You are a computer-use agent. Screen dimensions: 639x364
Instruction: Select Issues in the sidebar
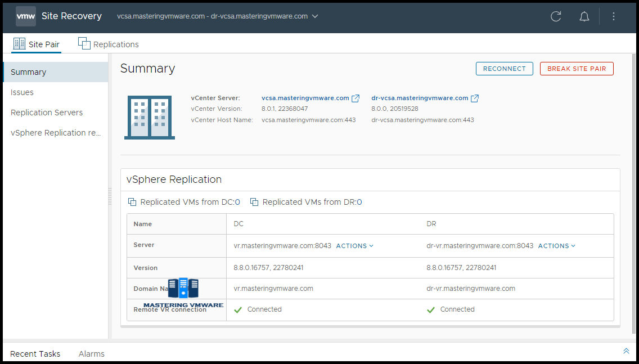point(21,92)
